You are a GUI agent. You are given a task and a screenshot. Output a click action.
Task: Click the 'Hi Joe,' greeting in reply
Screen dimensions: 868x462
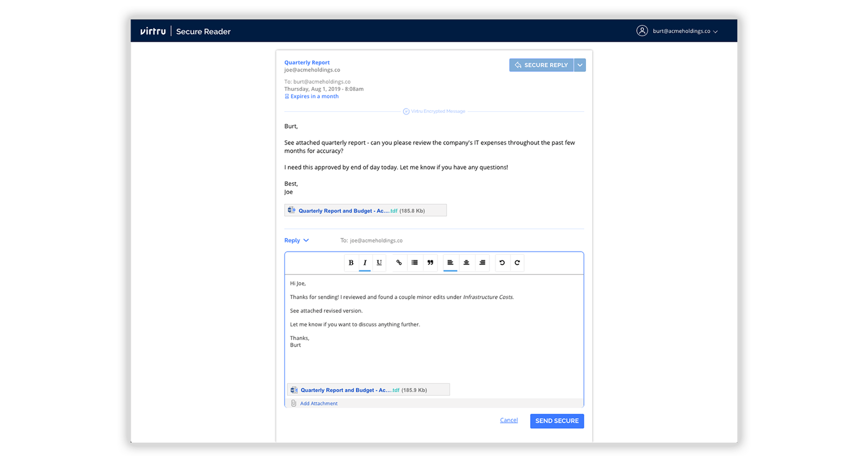298,283
